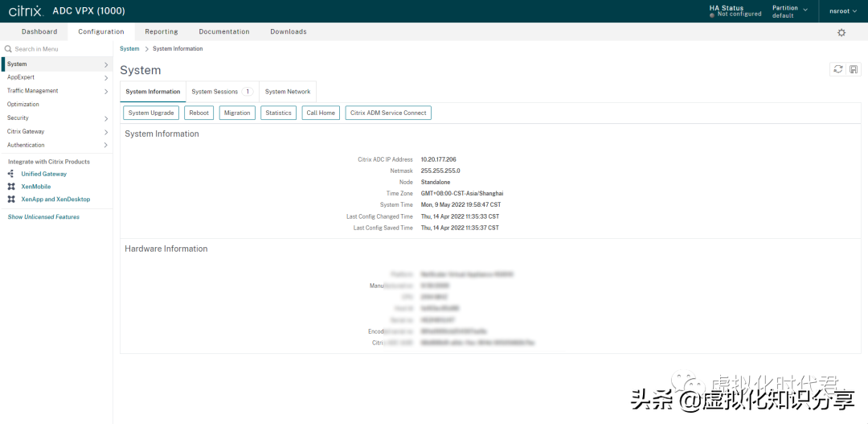The image size is (868, 424).
Task: Click the Unified Gateway icon
Action: tap(11, 174)
